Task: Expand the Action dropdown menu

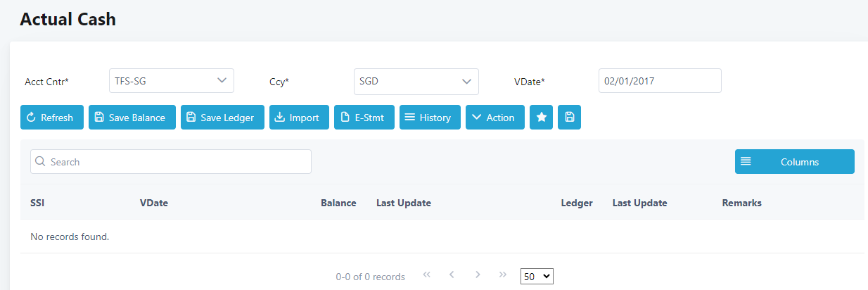Action: point(495,118)
